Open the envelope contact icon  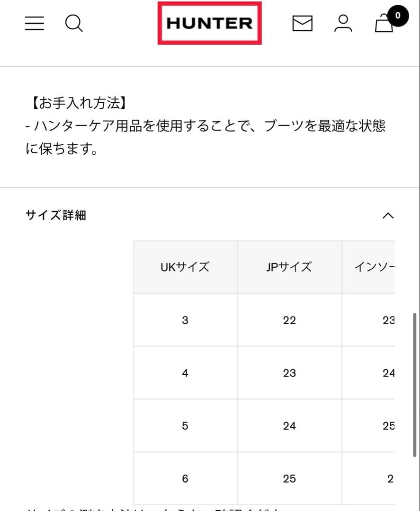coord(302,23)
